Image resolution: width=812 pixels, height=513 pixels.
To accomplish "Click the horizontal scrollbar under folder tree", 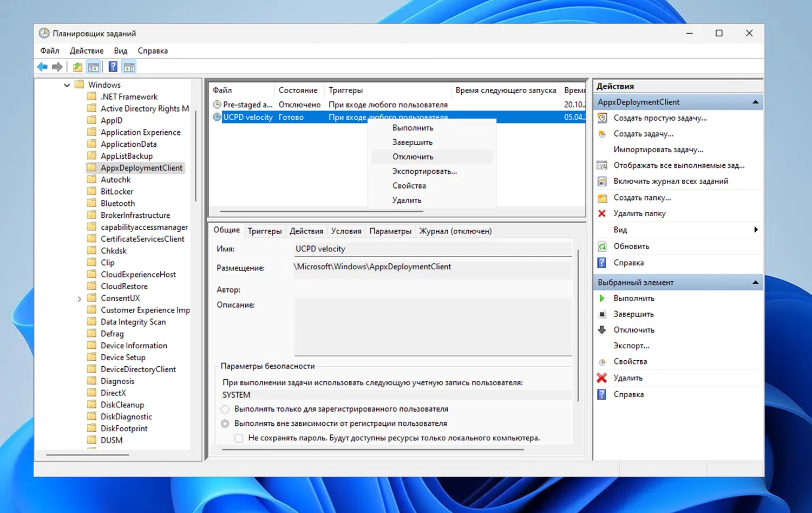I will (x=87, y=455).
